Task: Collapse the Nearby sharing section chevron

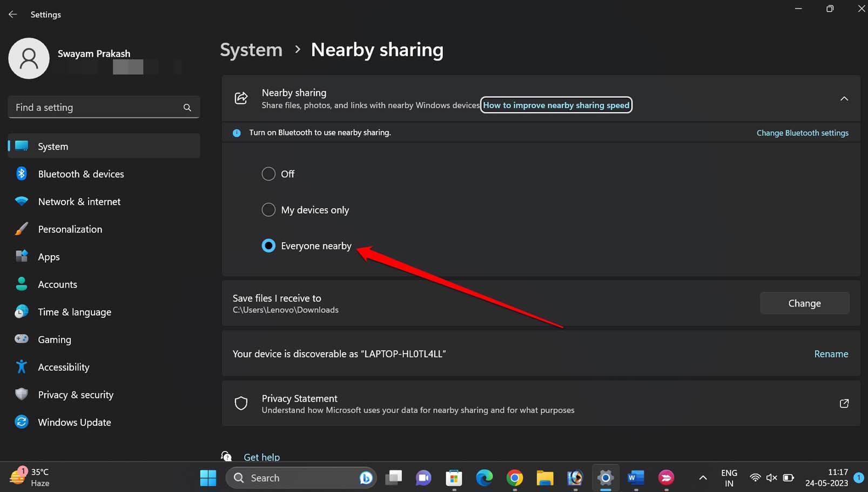Action: [844, 99]
